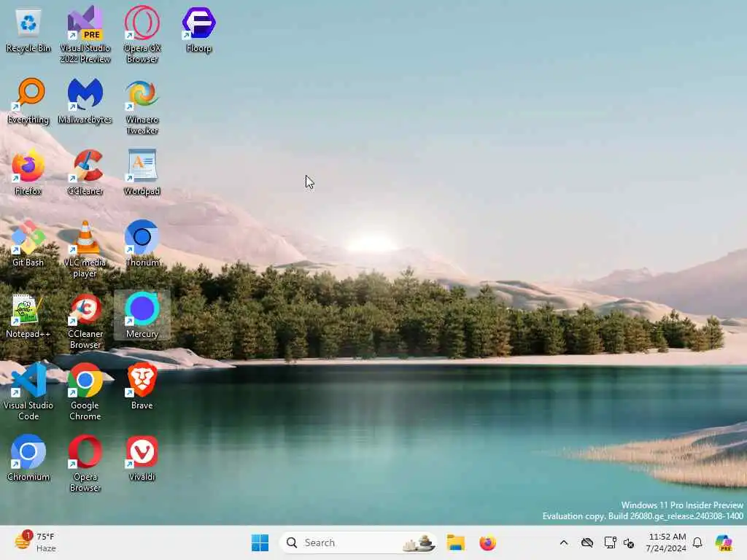The image size is (747, 560).
Task: Select the CCleaner desktop shortcut
Action: coord(85,173)
